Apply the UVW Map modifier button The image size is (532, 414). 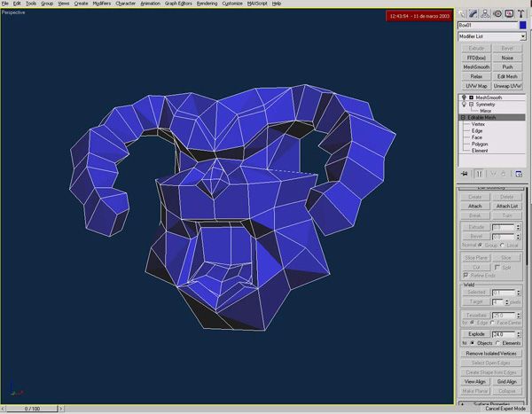click(x=476, y=86)
